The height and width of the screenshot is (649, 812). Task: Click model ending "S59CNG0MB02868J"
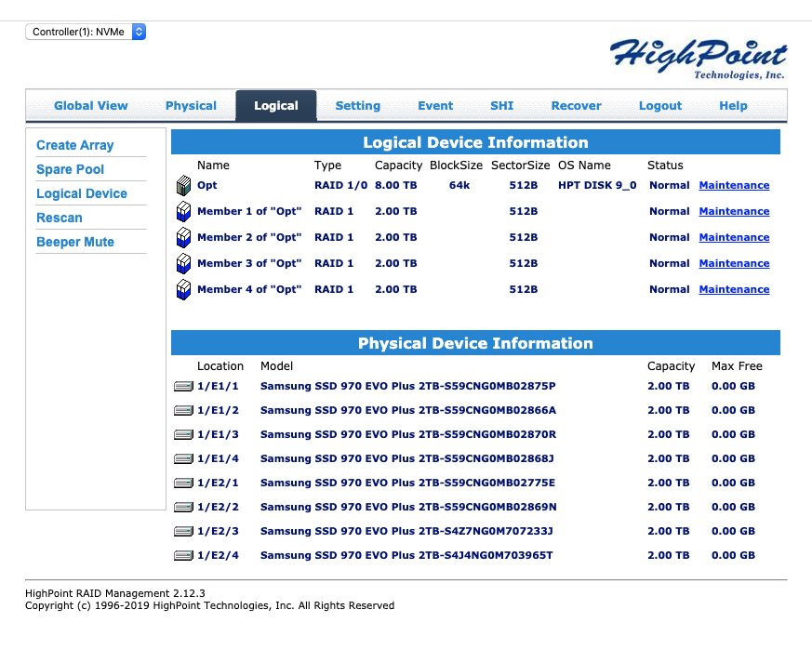tap(407, 458)
